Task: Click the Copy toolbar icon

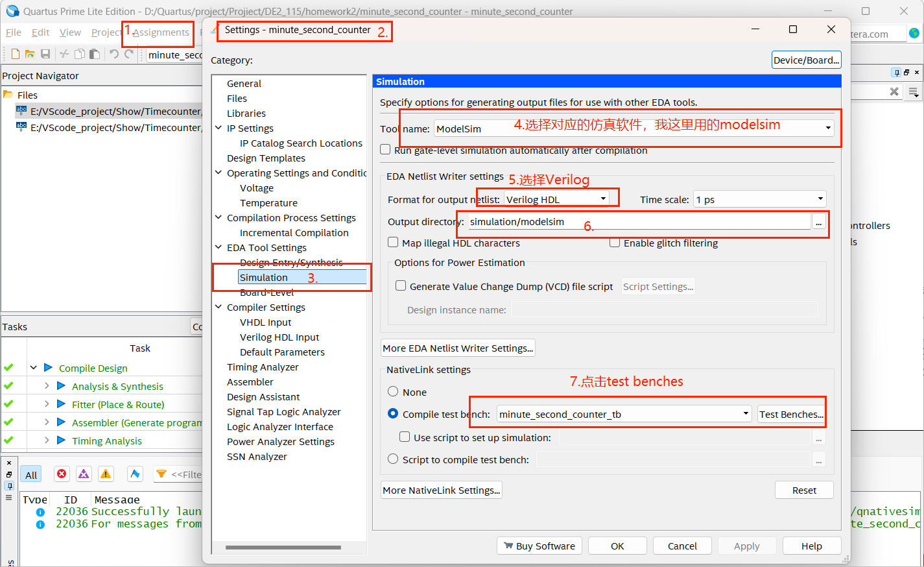Action: tap(80, 54)
